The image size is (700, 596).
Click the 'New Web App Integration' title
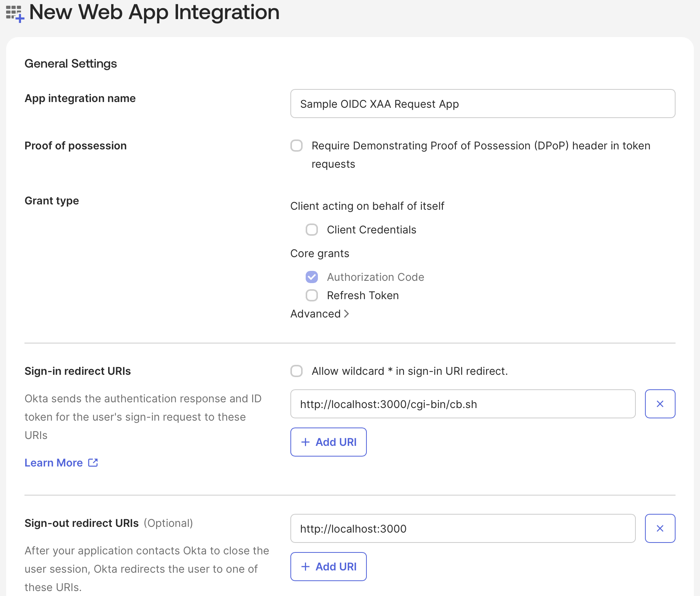click(154, 12)
